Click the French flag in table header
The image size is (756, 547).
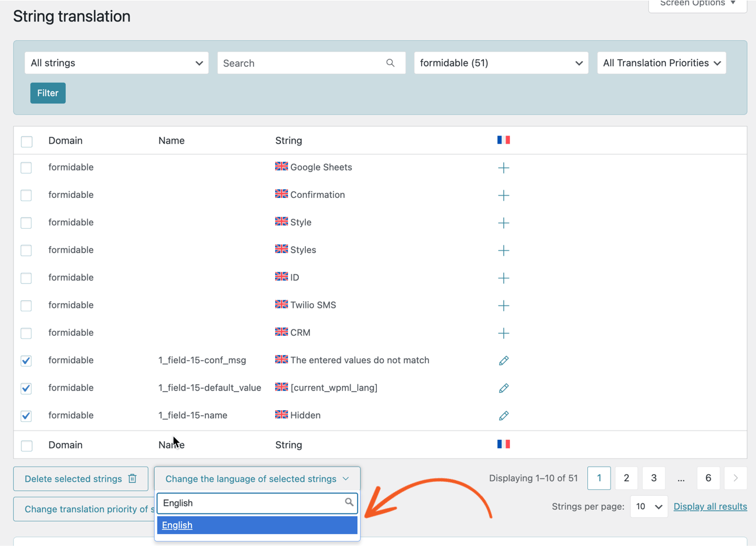coord(504,140)
